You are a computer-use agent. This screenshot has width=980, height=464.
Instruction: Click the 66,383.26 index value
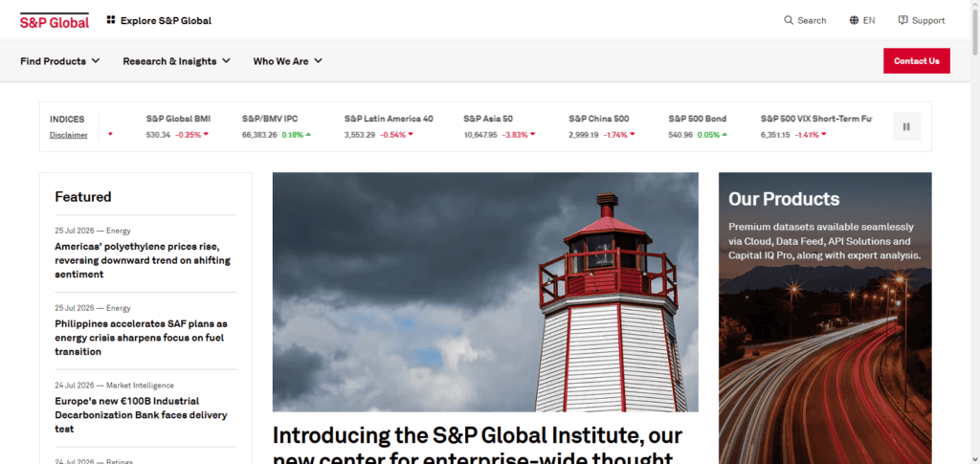259,134
